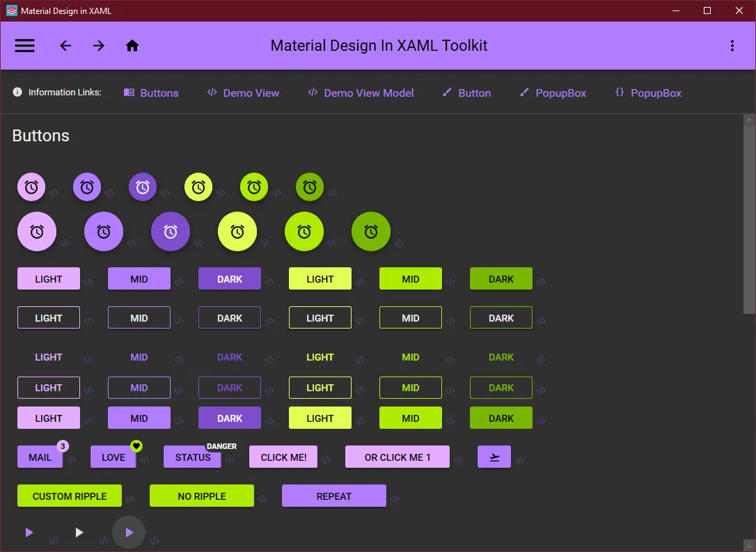Screen dimensions: 756x552
Task: Click the outlined purple MID button in second row
Action: [139, 317]
